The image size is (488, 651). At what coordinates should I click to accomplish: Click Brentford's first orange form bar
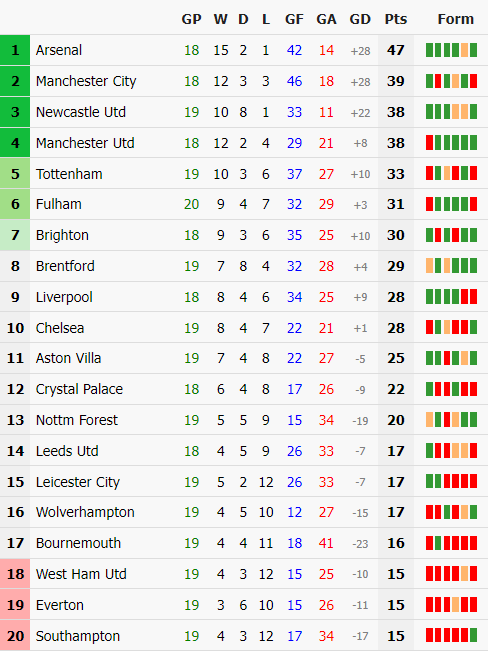pyautogui.click(x=429, y=266)
